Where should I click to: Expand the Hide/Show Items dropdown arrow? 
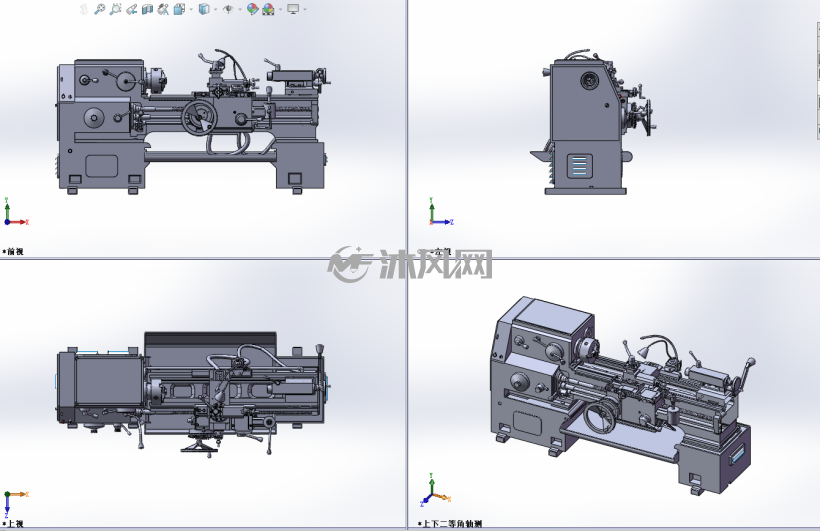[x=240, y=9]
